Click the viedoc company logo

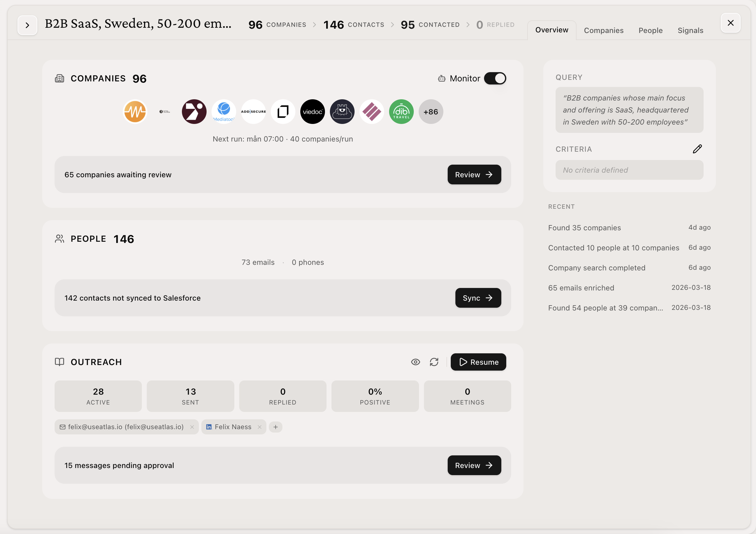click(312, 112)
